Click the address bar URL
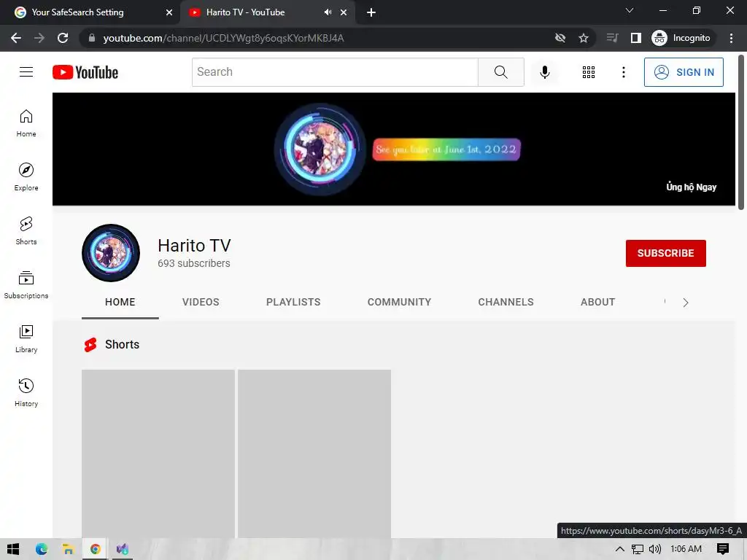747x560 pixels. click(223, 38)
